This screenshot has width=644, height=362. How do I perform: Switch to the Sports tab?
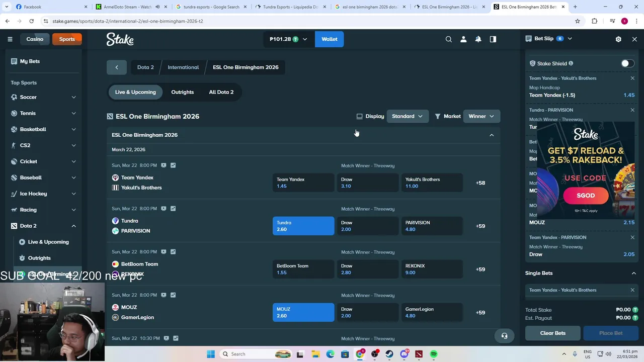tap(67, 39)
